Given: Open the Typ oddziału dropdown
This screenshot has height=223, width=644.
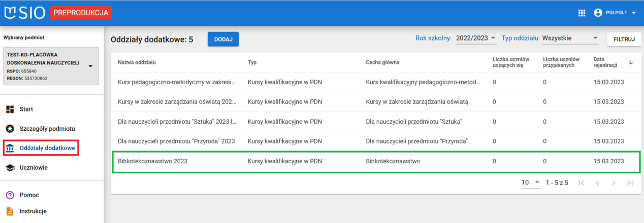Looking at the screenshot, I should pos(595,38).
